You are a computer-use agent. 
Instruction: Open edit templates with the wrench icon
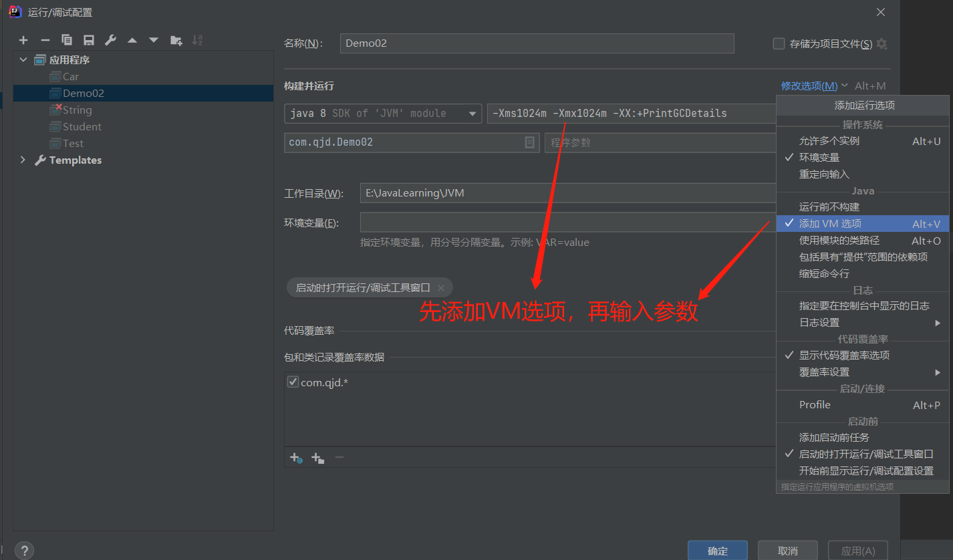(x=111, y=41)
